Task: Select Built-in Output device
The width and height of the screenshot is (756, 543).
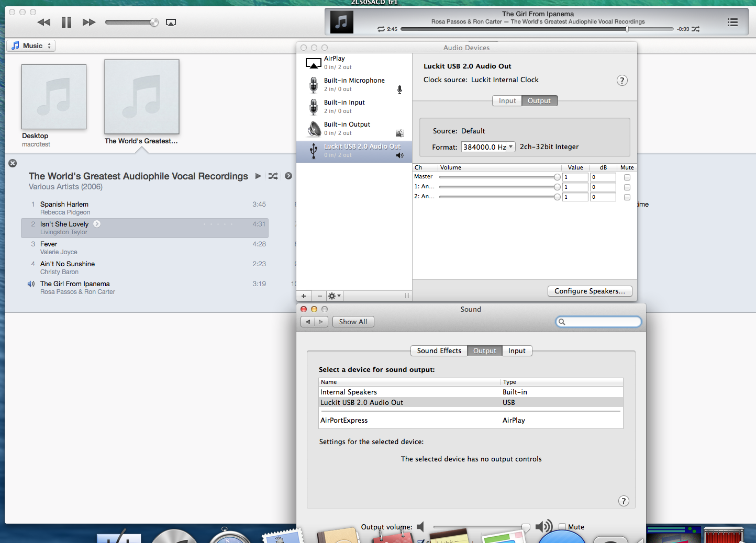Action: pos(354,129)
